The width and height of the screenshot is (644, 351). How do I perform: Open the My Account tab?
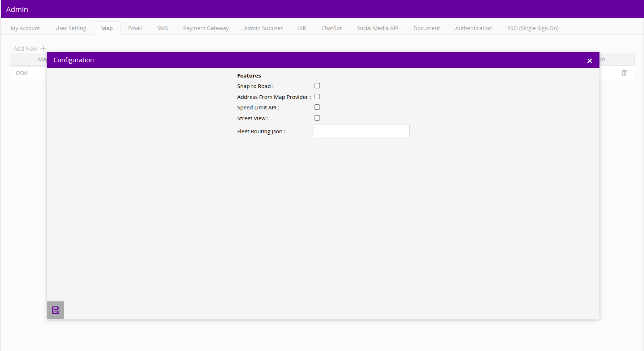click(25, 28)
